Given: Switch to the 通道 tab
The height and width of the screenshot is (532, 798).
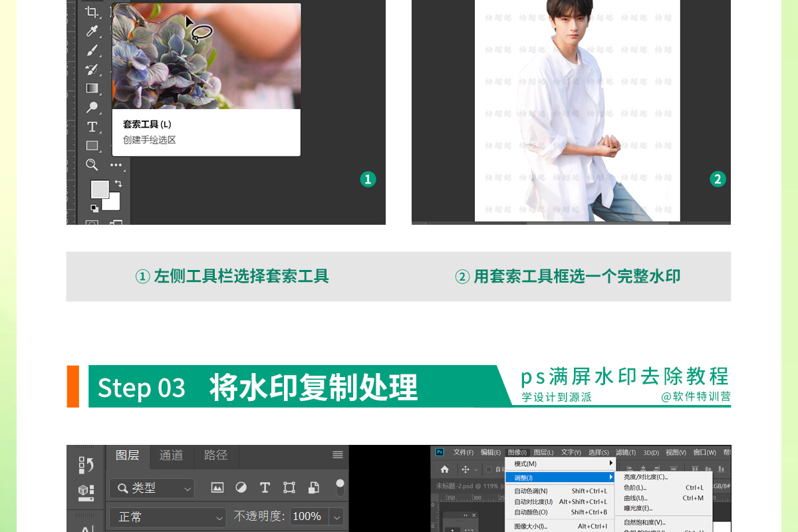Looking at the screenshot, I should [x=171, y=456].
